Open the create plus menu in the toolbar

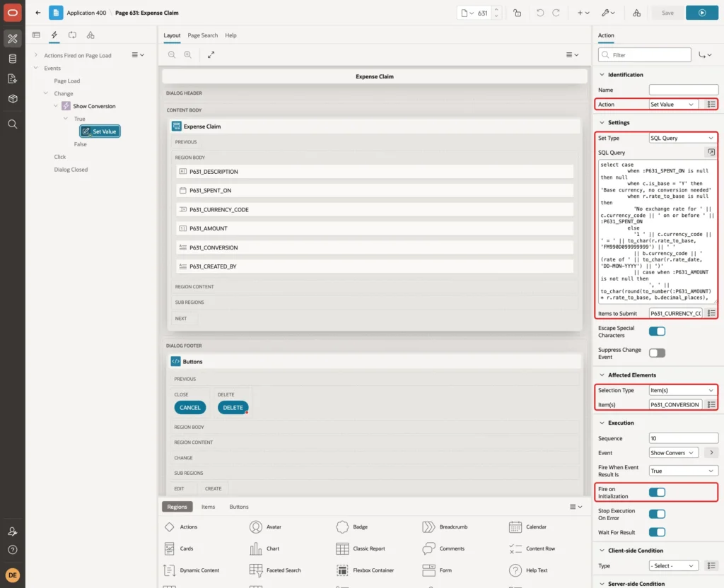pyautogui.click(x=583, y=13)
